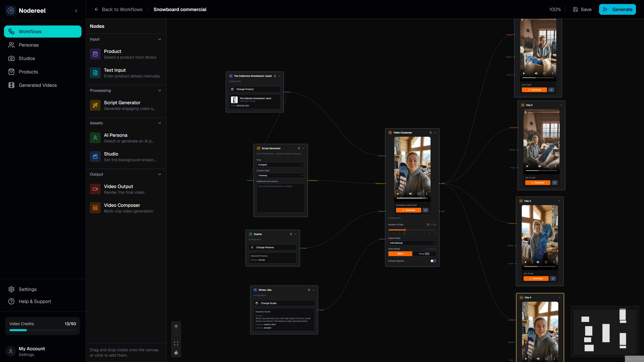Image resolution: width=644 pixels, height=362 pixels.
Task: Open Help & Support
Action: pos(35,301)
